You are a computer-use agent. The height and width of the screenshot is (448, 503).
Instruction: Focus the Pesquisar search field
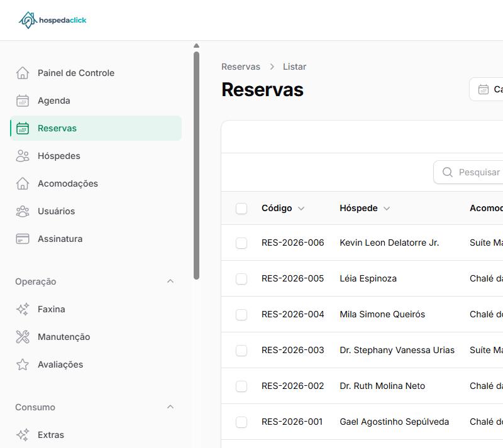point(468,172)
